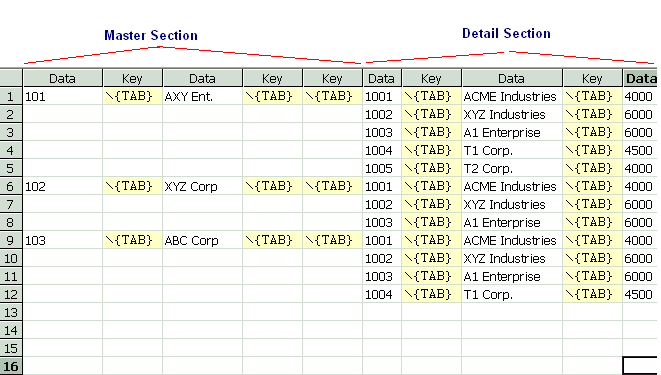Select the first Data column header

click(x=63, y=78)
